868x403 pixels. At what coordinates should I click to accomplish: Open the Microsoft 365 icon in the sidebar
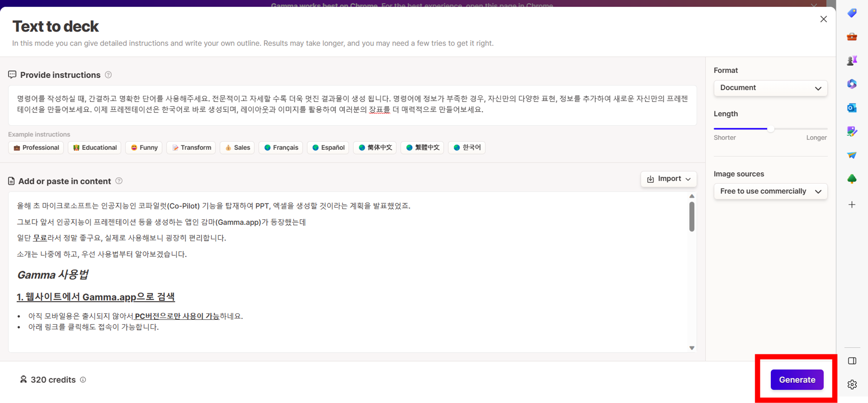852,84
